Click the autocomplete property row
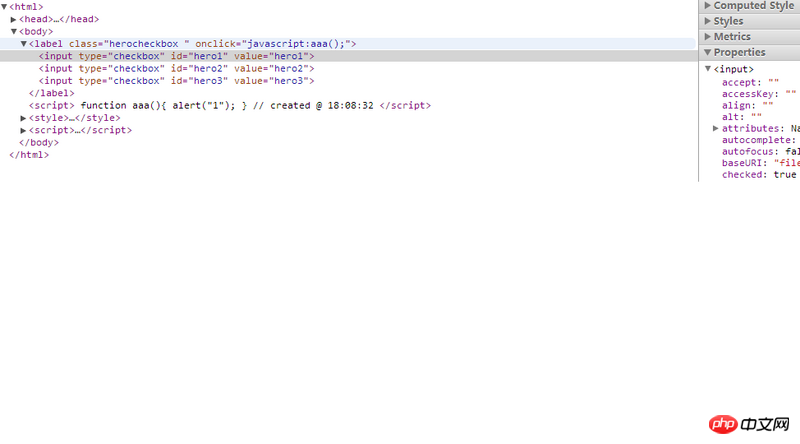Image resolution: width=800 pixels, height=444 pixels. pyautogui.click(x=759, y=140)
